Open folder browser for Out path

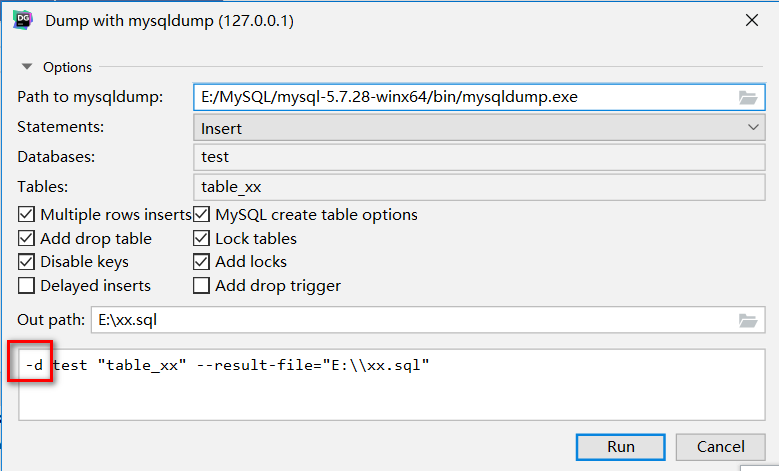747,321
